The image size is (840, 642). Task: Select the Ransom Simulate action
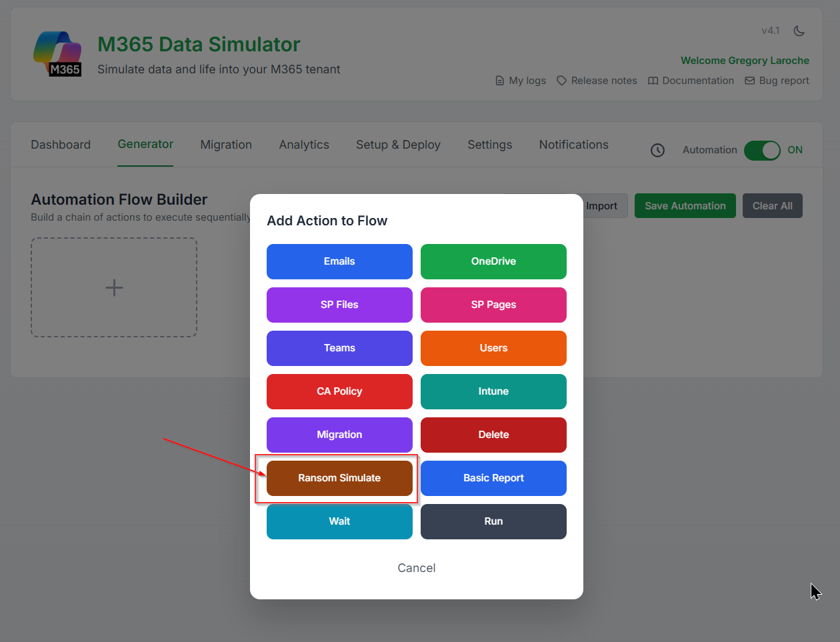(x=339, y=478)
